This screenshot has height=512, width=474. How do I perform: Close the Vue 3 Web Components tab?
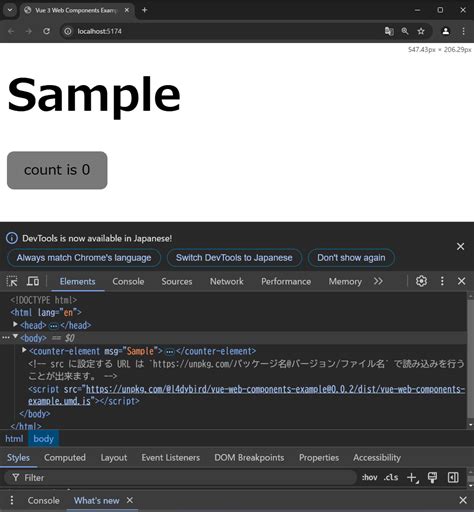click(x=127, y=10)
